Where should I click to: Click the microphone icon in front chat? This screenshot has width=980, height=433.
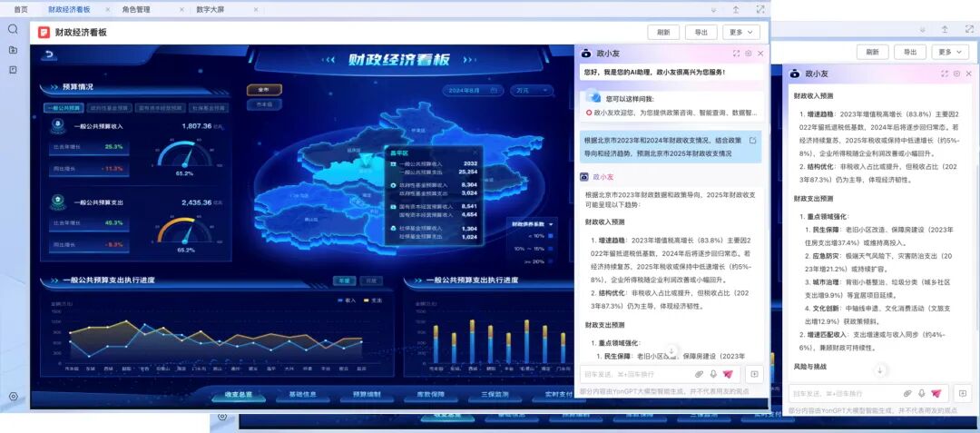pyautogui.click(x=713, y=374)
